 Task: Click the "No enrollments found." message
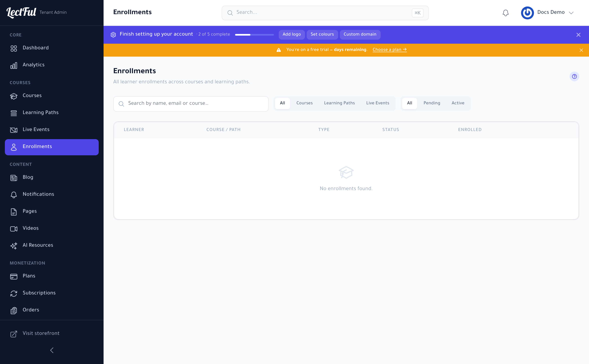[x=346, y=188]
